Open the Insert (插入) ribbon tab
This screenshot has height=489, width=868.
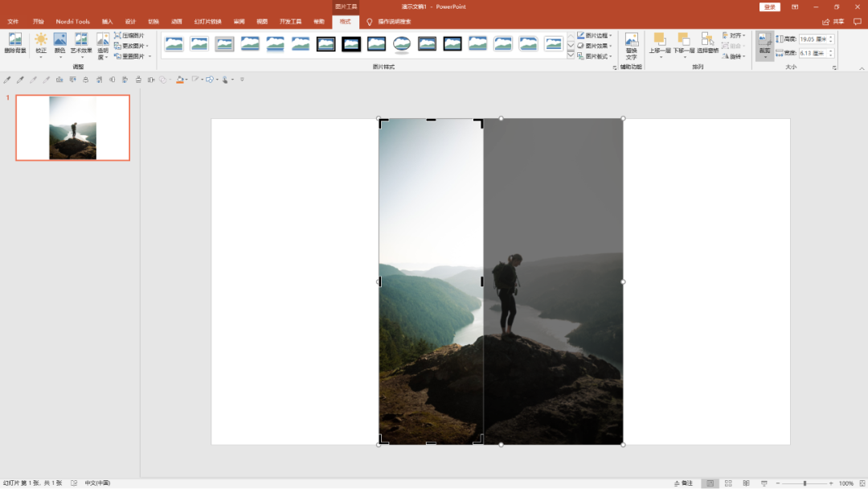(107, 22)
